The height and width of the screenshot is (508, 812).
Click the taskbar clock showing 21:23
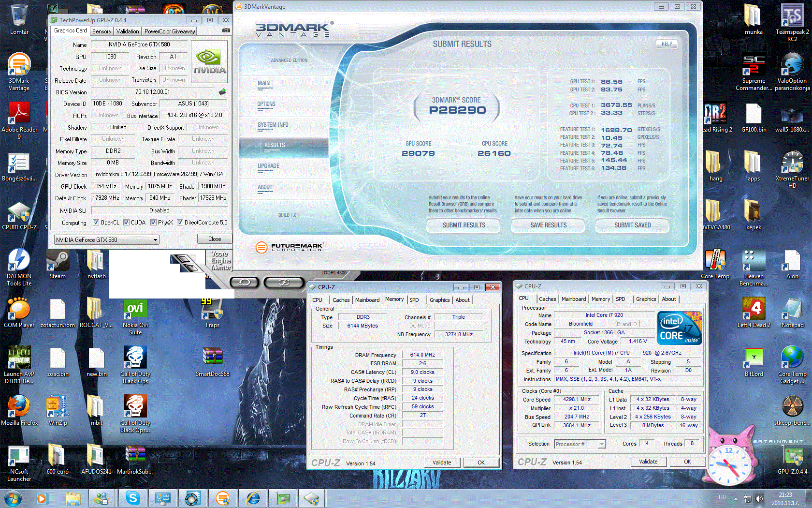785,498
